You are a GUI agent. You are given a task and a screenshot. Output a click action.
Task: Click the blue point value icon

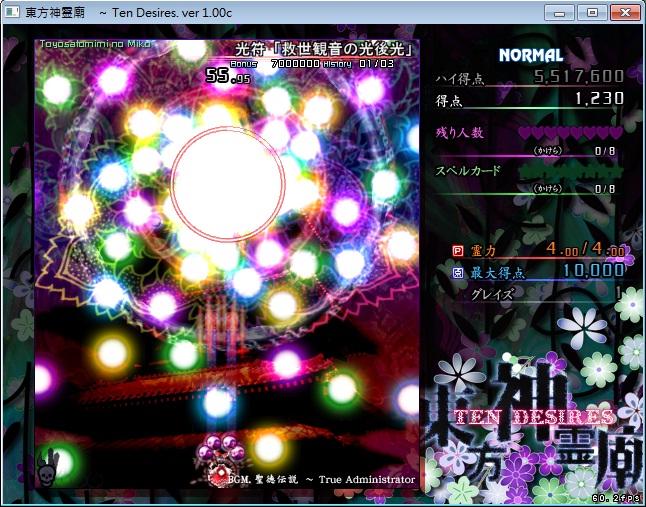(x=458, y=272)
